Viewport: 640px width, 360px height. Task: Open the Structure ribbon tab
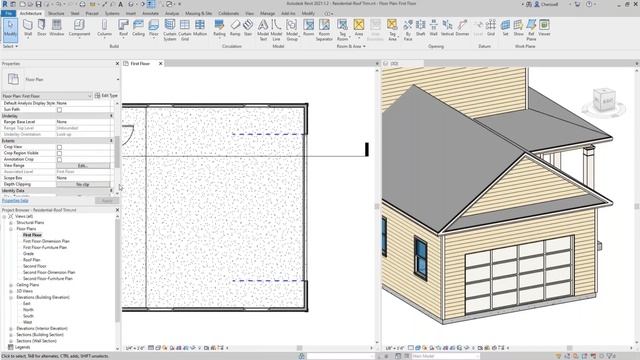56,13
